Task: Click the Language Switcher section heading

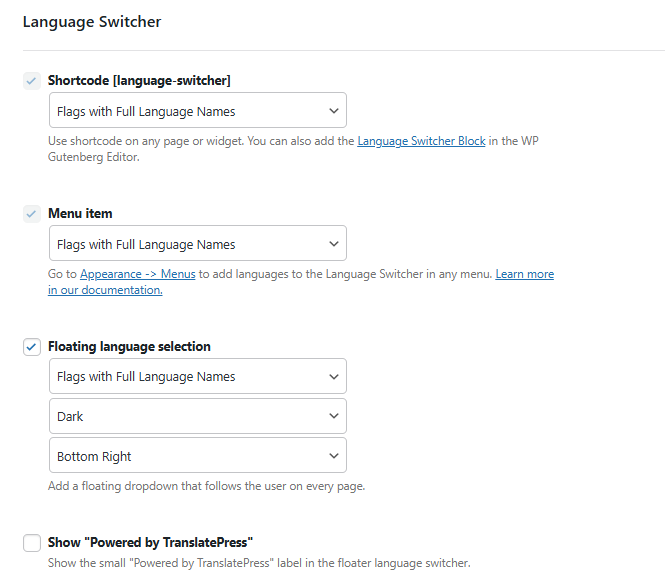Action: [92, 21]
